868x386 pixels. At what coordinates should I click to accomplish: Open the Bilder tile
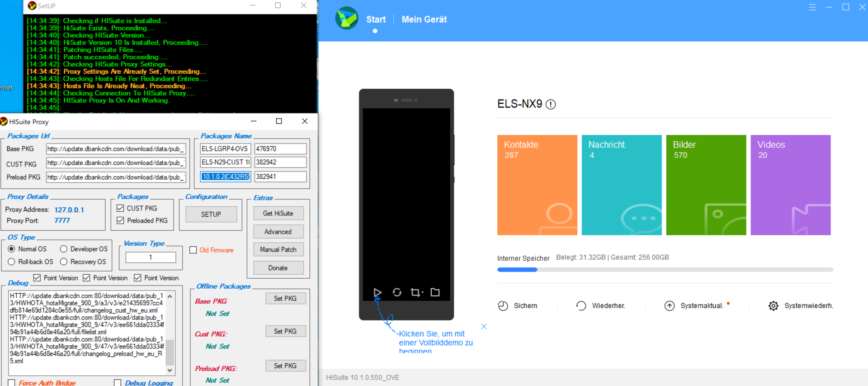(x=706, y=185)
